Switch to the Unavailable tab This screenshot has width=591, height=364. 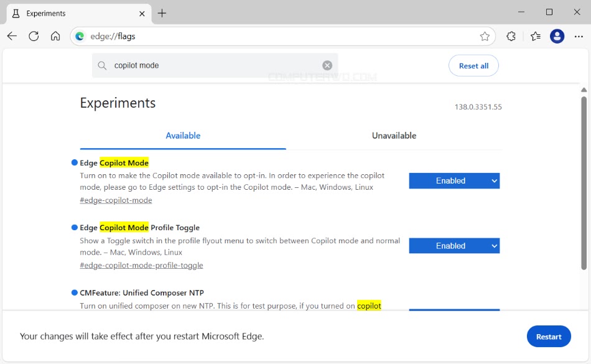394,136
